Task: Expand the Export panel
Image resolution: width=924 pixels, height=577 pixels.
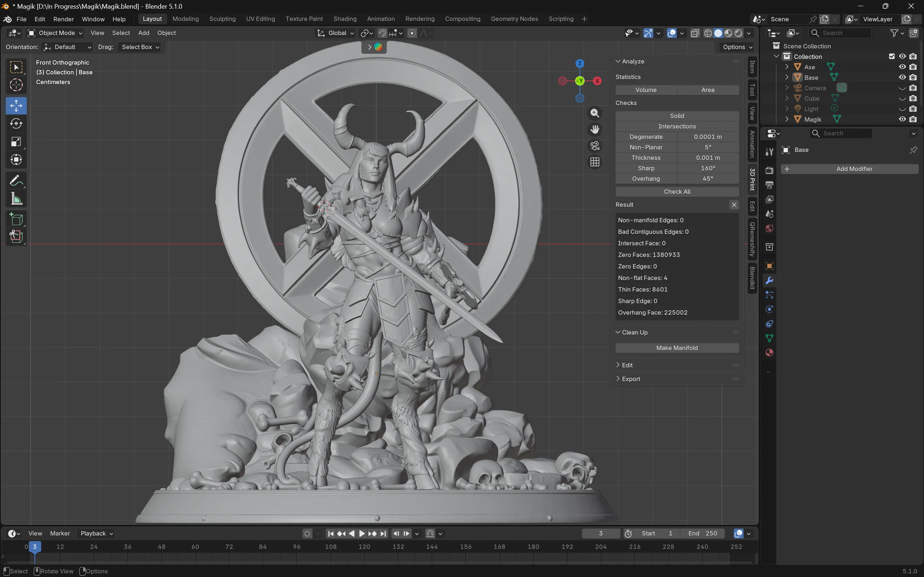Action: point(628,379)
